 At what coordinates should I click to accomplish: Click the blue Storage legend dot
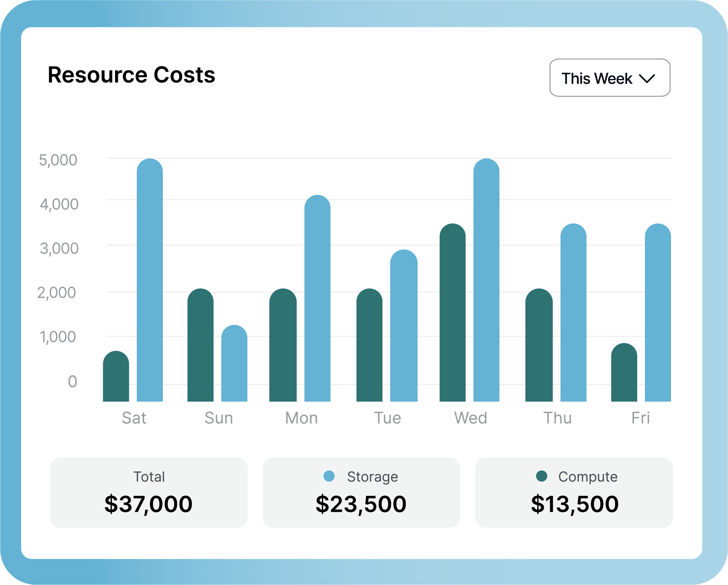point(329,476)
